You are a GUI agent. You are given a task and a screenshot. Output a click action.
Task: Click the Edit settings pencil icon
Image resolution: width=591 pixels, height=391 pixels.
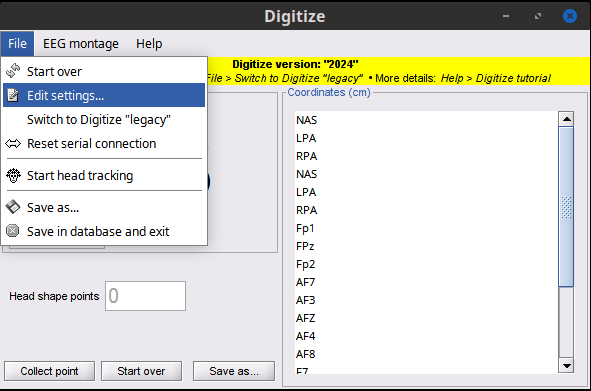point(13,95)
